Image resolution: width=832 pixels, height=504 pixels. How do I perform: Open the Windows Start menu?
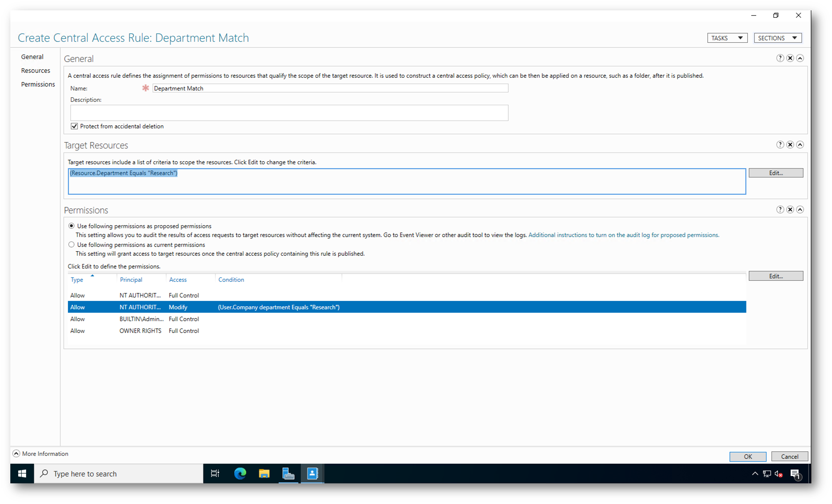pyautogui.click(x=22, y=474)
